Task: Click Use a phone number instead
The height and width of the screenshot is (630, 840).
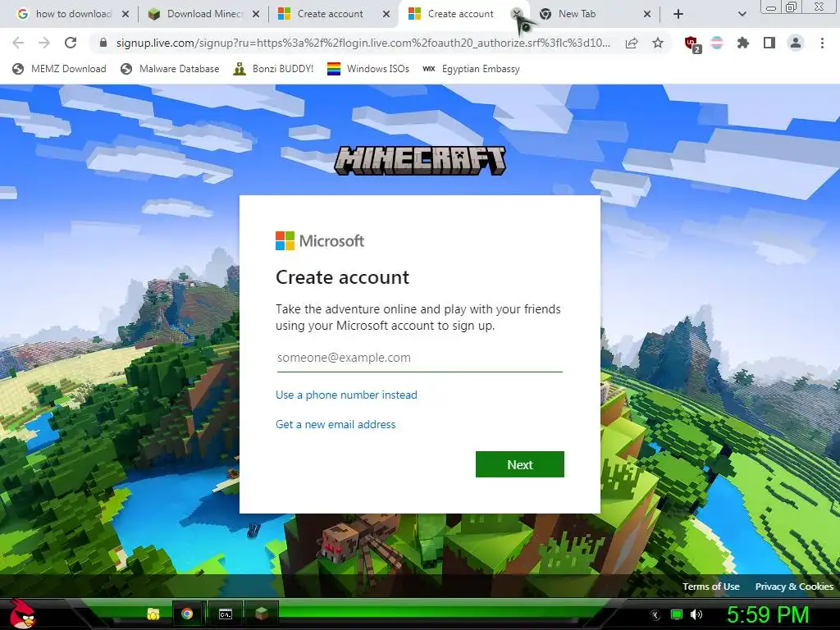Action: click(x=346, y=395)
